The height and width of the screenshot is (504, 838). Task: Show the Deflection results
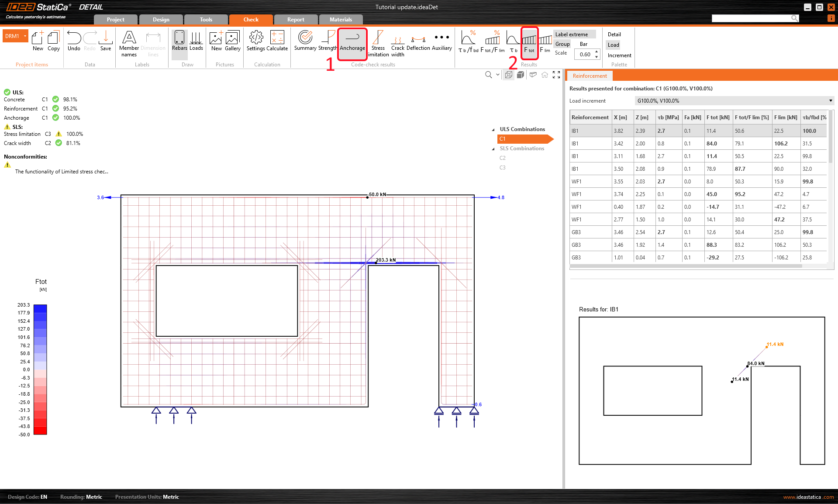(x=418, y=42)
